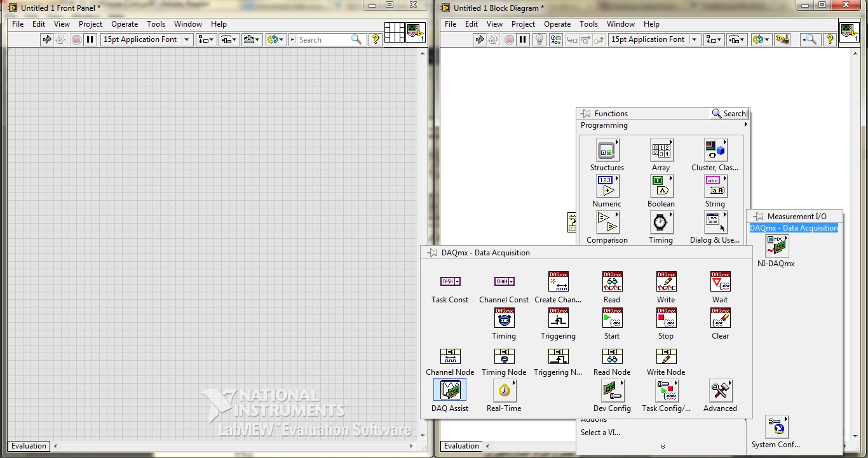
Task: Pick the DAQmx Triggering VI
Action: 559,318
